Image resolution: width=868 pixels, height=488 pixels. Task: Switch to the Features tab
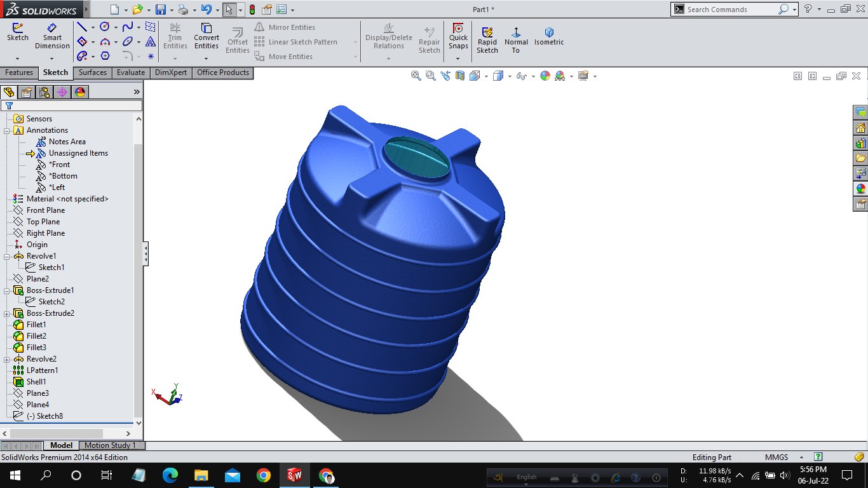(19, 72)
